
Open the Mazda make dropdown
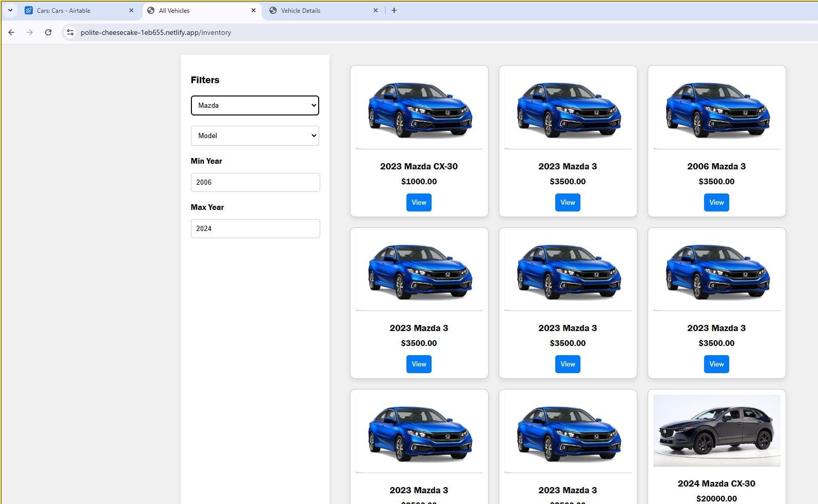pyautogui.click(x=255, y=105)
